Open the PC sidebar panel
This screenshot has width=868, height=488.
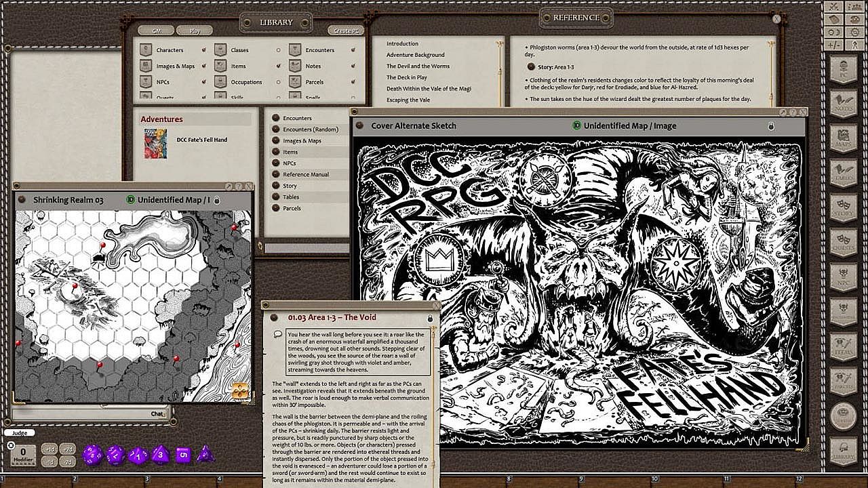pyautogui.click(x=843, y=68)
